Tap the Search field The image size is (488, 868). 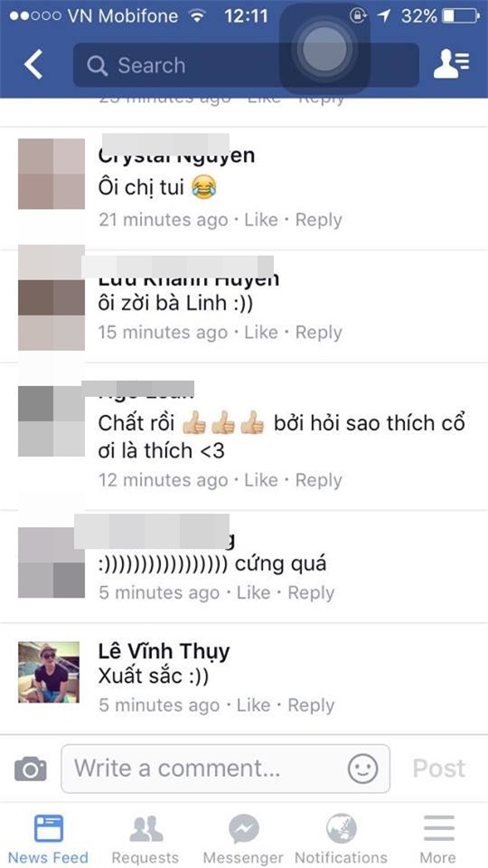246,65
